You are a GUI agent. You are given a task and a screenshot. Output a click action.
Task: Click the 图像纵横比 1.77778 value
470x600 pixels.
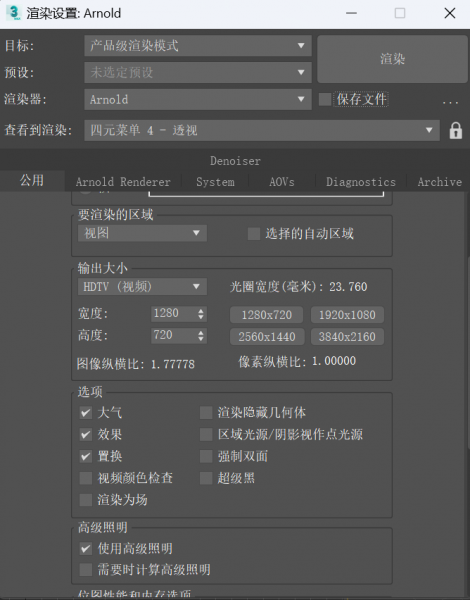pos(173,364)
